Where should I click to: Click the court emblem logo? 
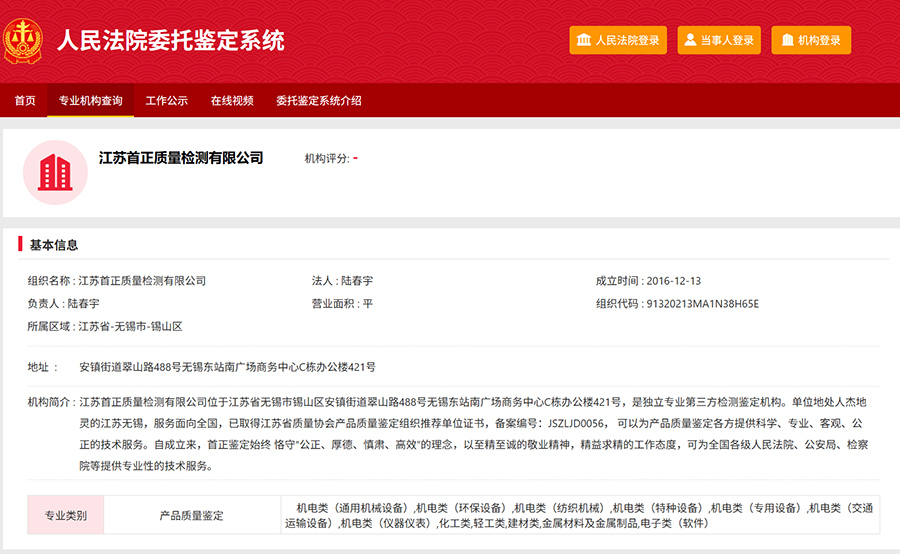22,41
